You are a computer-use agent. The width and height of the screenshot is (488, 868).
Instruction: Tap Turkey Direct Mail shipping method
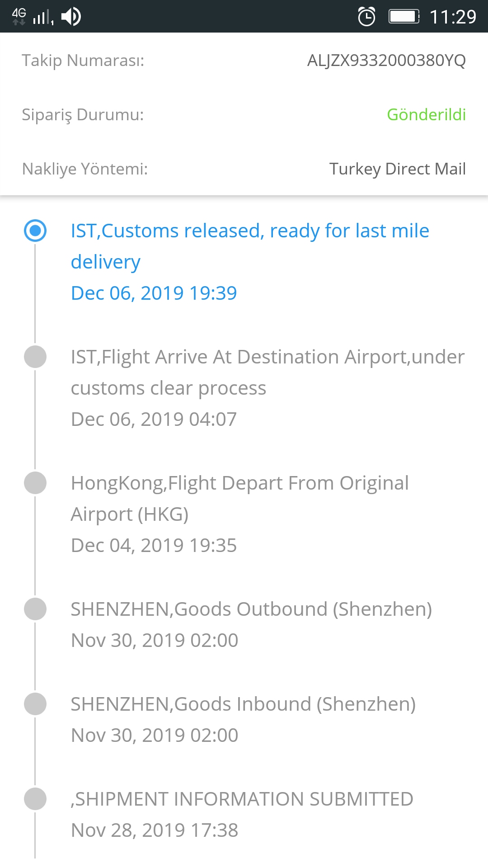398,169
